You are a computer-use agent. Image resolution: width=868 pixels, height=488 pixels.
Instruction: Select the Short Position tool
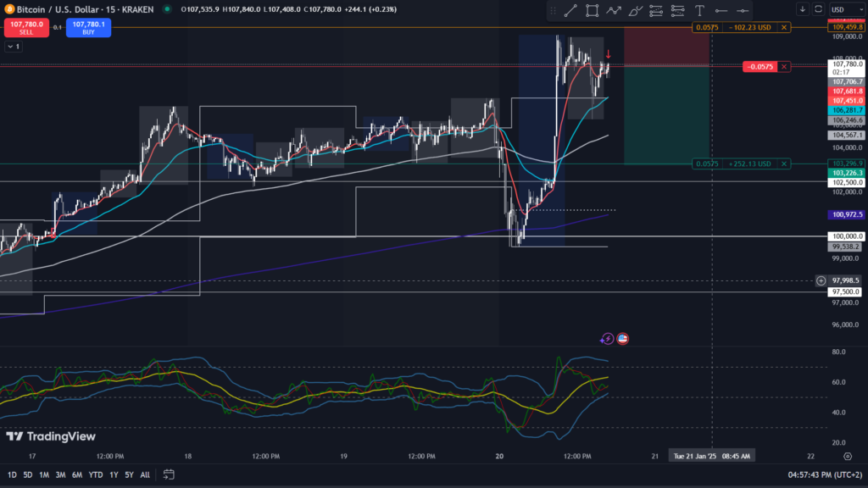(x=677, y=10)
